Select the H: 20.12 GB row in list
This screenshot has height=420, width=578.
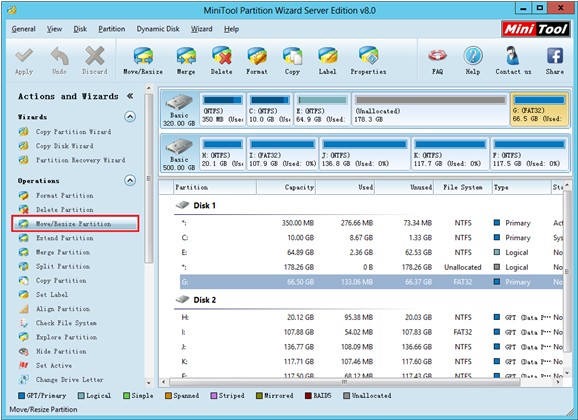tap(371, 317)
